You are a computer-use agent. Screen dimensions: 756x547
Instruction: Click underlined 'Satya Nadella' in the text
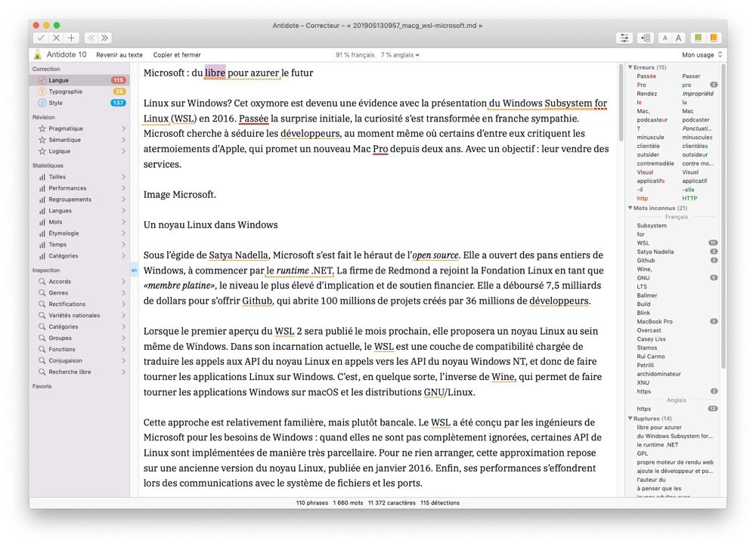(238, 255)
